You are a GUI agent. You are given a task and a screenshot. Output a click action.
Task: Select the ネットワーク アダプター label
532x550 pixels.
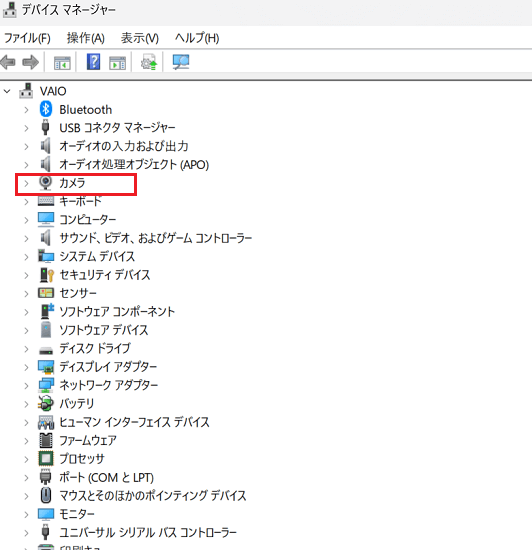(x=108, y=385)
